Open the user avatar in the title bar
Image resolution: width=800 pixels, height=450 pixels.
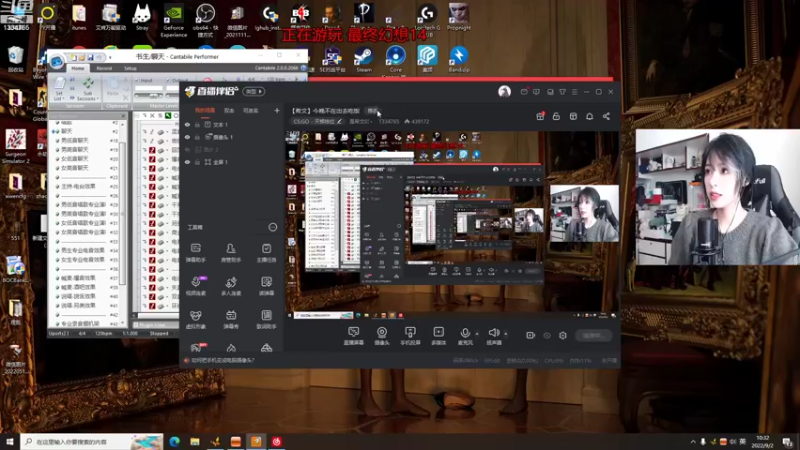(x=504, y=91)
